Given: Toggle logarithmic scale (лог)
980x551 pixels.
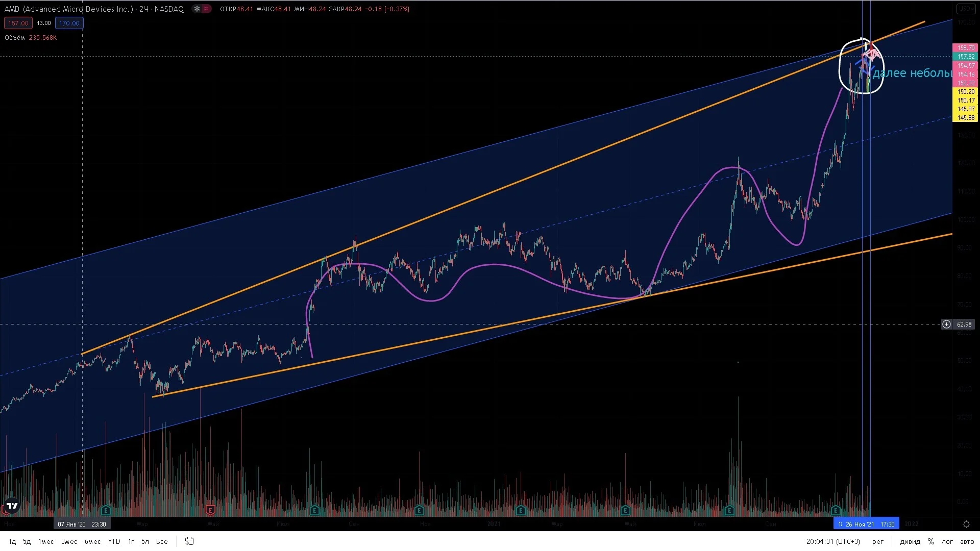Looking at the screenshot, I should (x=947, y=541).
